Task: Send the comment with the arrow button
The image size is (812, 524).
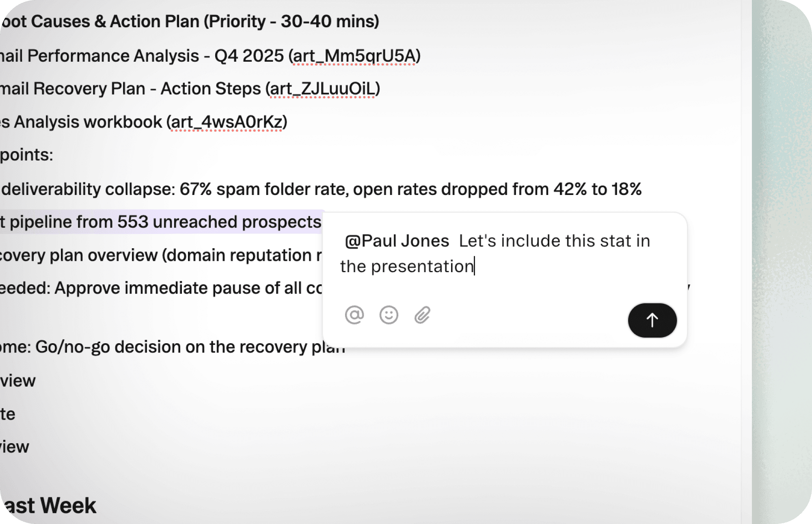Action: click(x=652, y=320)
